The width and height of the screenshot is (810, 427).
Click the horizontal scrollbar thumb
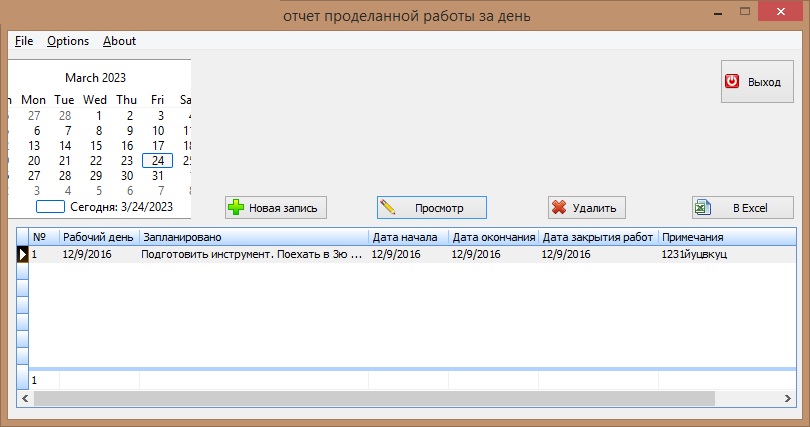(x=375, y=398)
